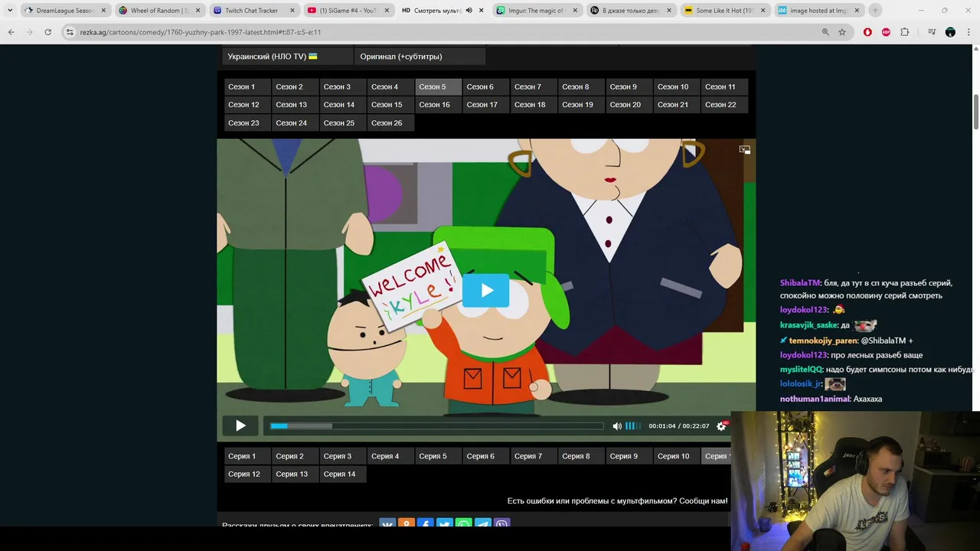Viewport: 980px width, 551px height.
Task: Bookmark this page with the star icon
Action: pos(842,32)
